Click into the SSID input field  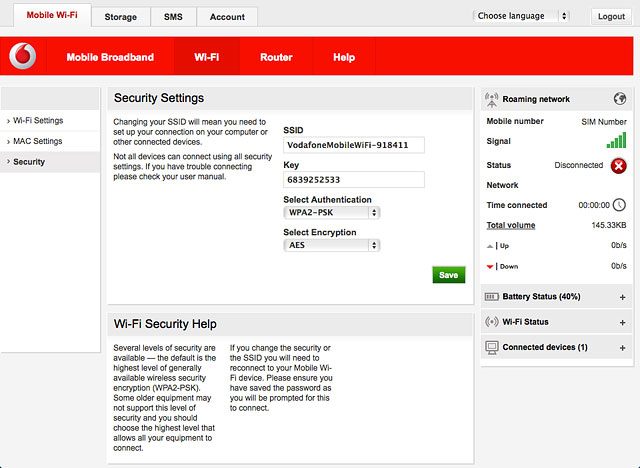(x=354, y=145)
